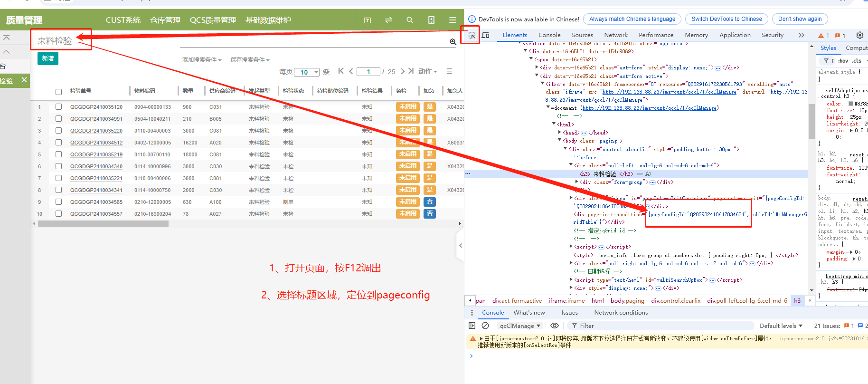This screenshot has height=384, width=868.
Task: Open the Application tab in DevTools
Action: (x=735, y=35)
